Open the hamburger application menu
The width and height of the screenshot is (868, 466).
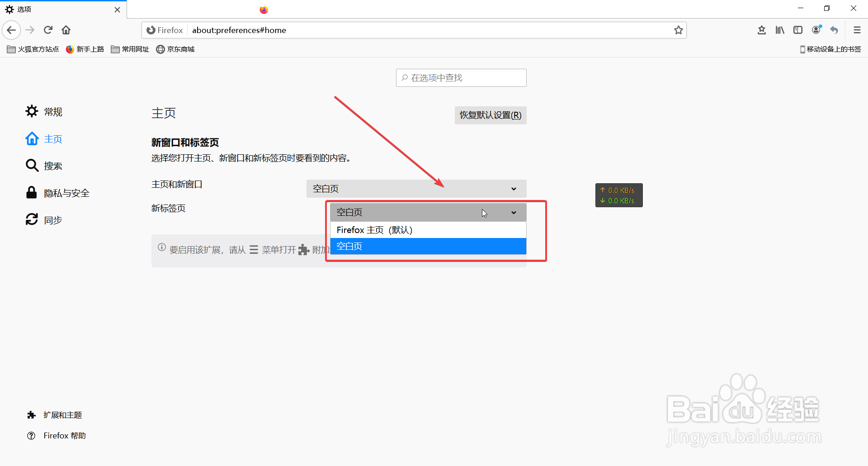coord(857,30)
